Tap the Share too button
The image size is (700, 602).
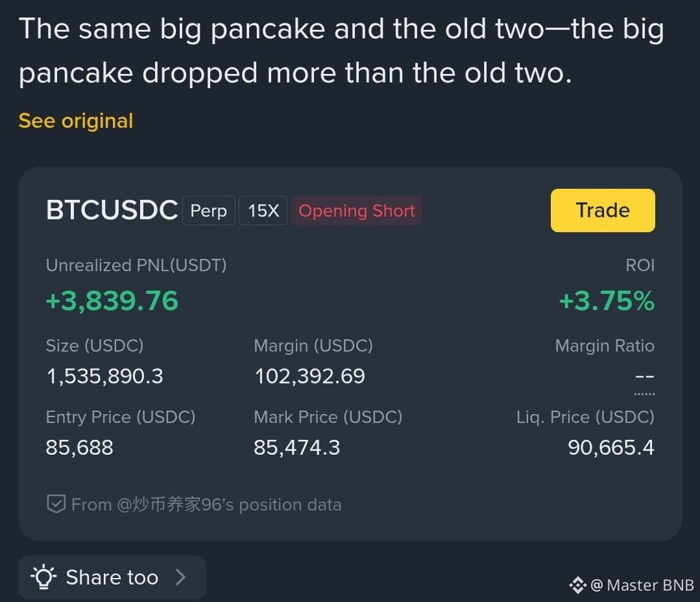112,577
